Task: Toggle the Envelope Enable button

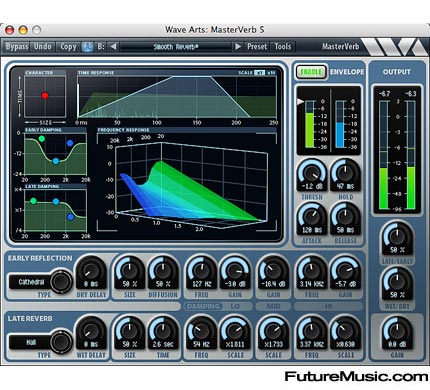Action: pyautogui.click(x=311, y=72)
